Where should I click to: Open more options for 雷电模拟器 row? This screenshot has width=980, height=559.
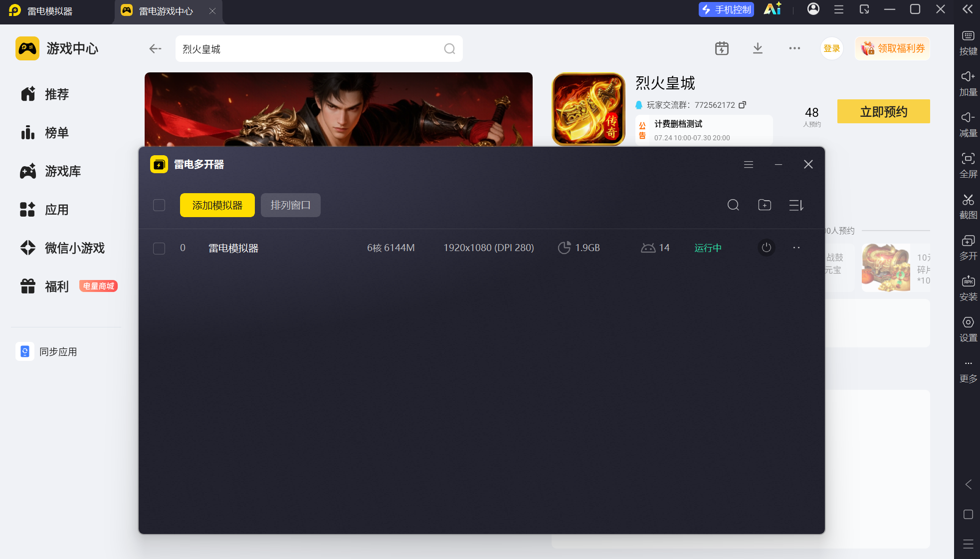point(796,248)
